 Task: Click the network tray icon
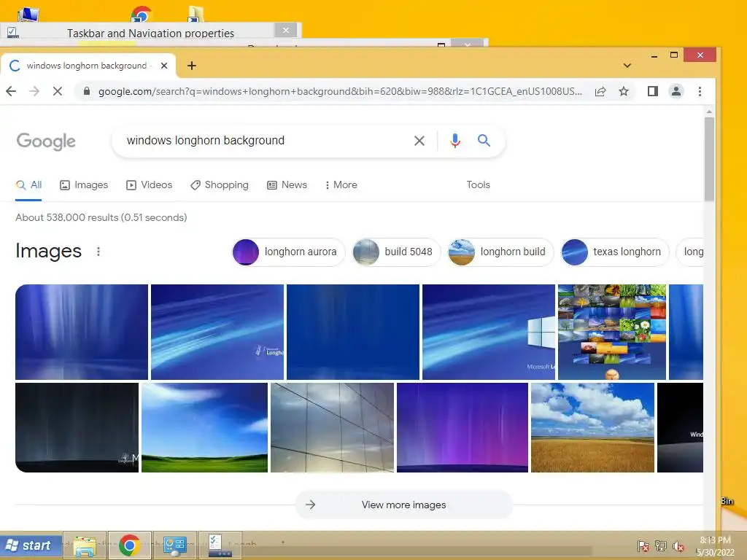661,546
